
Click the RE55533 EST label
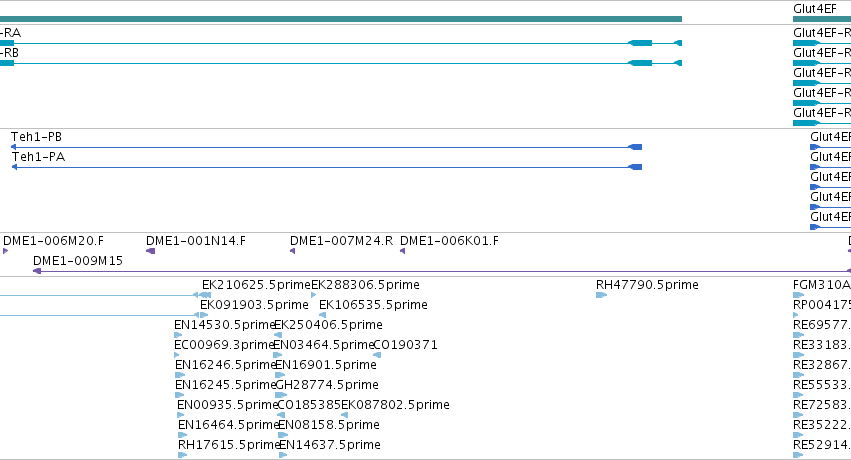[822, 385]
